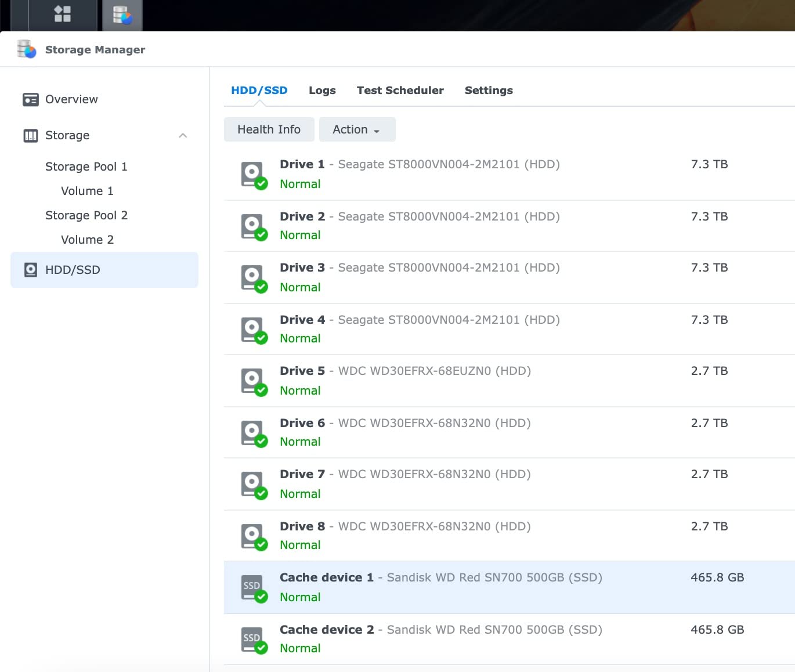Click the Drive 1 disk status icon
Image resolution: width=795 pixels, height=672 pixels.
(x=254, y=175)
